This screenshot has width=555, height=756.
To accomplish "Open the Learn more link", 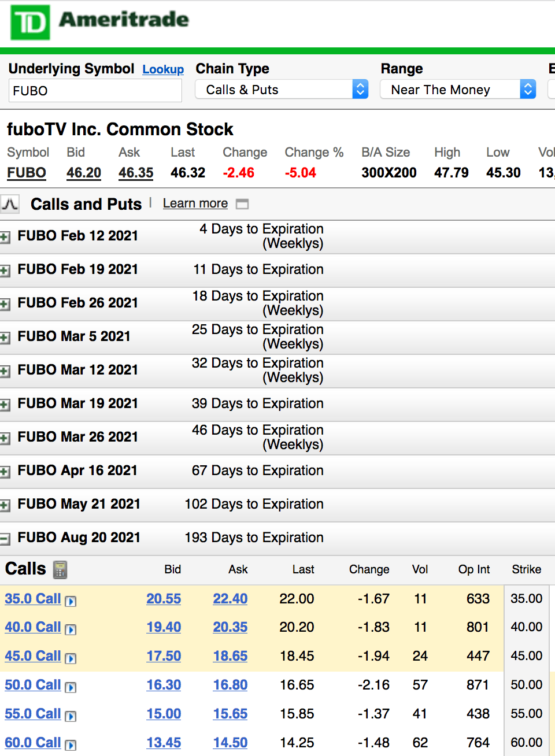I will 195,203.
